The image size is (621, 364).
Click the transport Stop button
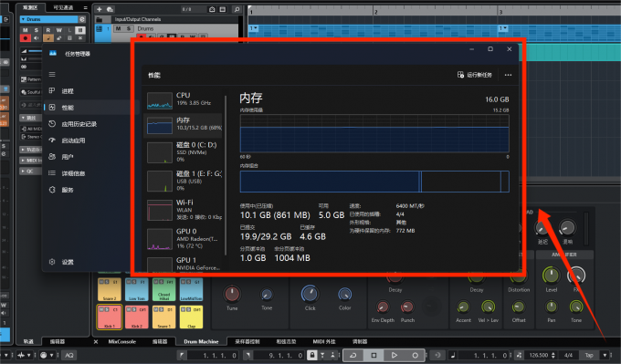coord(374,355)
